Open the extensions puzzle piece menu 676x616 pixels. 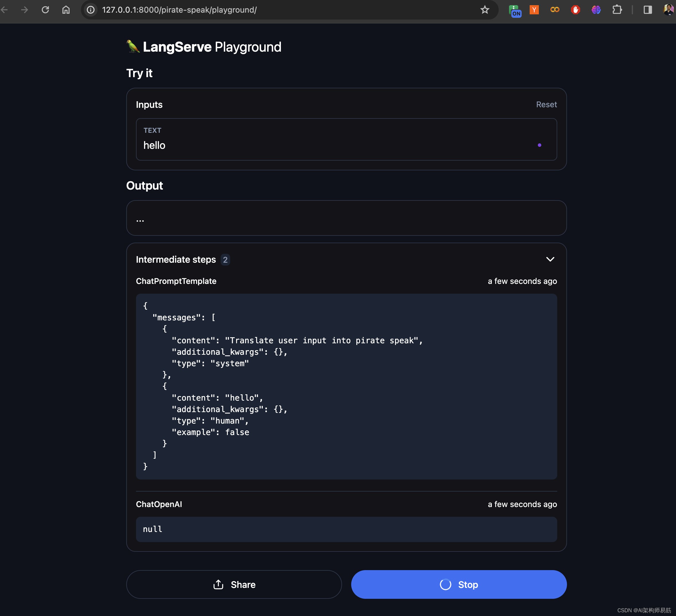pyautogui.click(x=617, y=10)
